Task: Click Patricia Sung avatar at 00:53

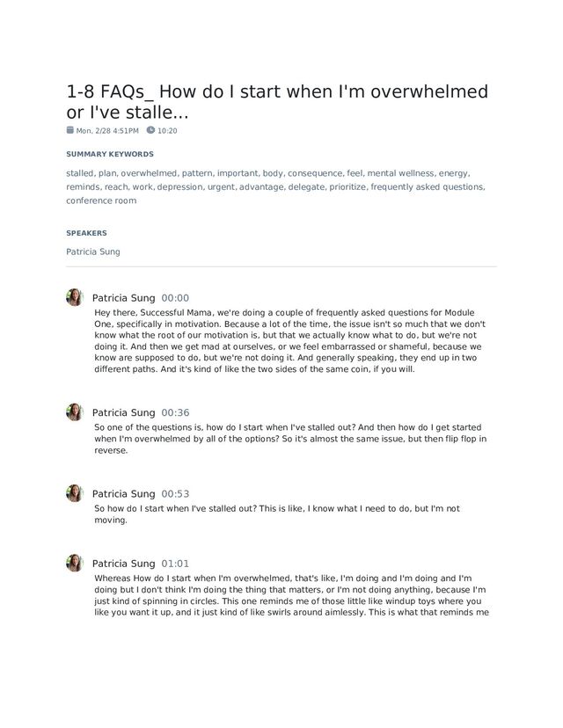Action: pos(75,493)
